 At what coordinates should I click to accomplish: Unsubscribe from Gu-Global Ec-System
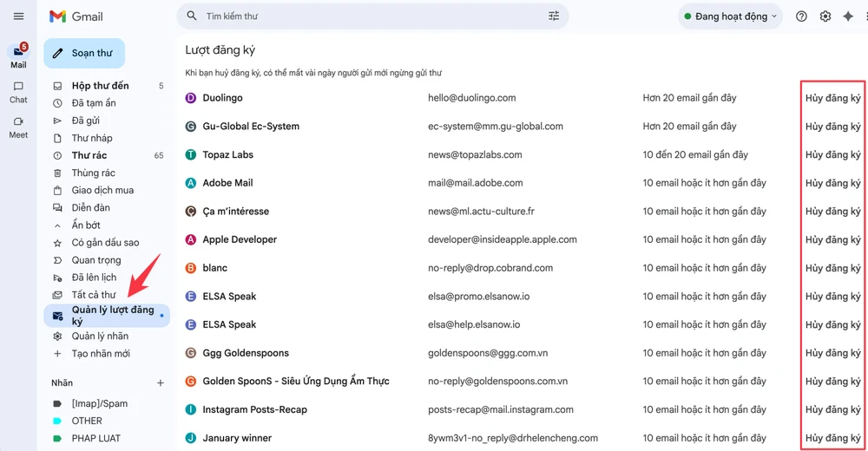click(x=833, y=126)
